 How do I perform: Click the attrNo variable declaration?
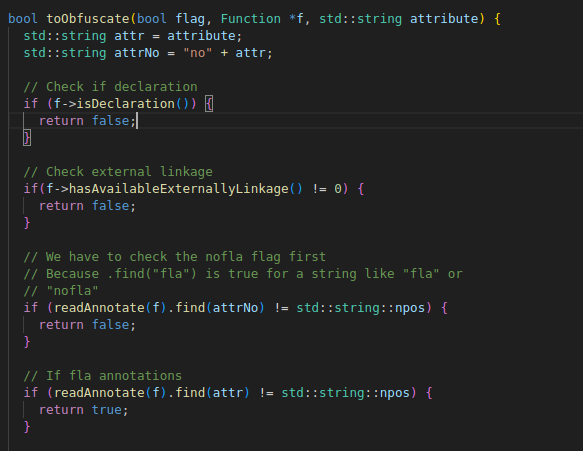point(137,53)
